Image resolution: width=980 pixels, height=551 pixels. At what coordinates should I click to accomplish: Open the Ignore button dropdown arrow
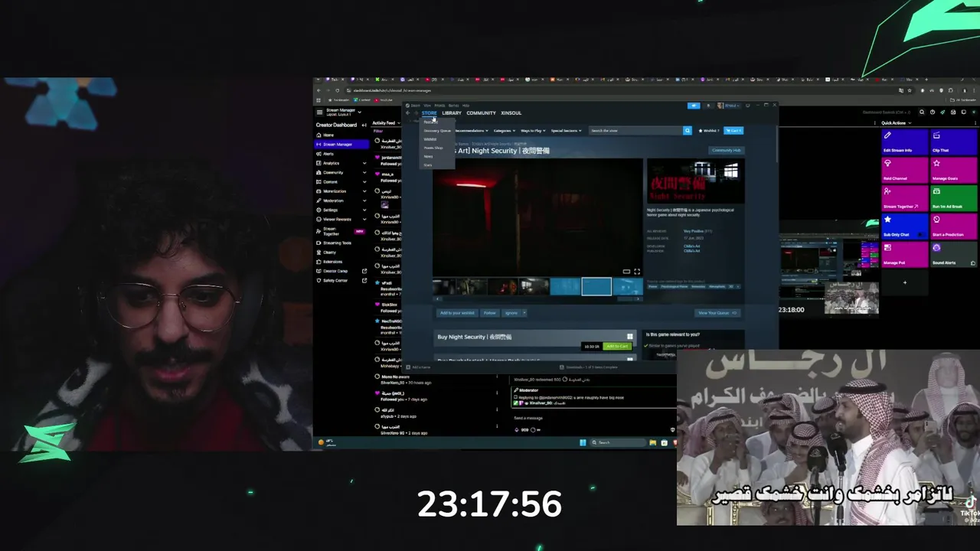pyautogui.click(x=524, y=313)
